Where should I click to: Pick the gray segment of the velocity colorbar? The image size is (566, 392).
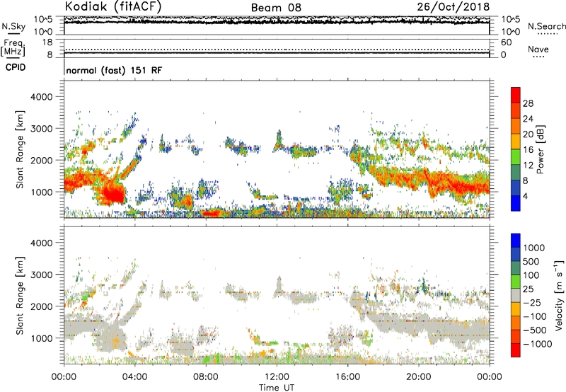[x=516, y=296]
